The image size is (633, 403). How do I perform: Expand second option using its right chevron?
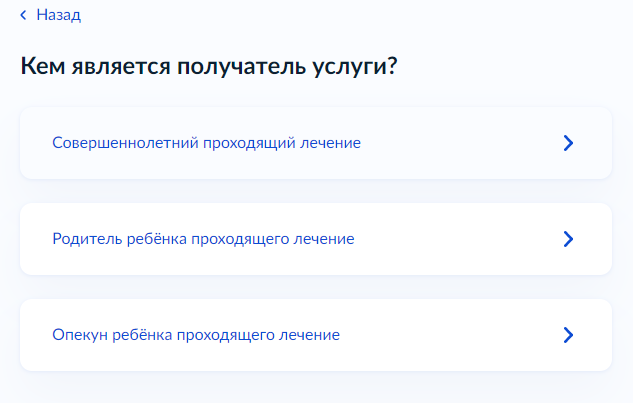568,239
